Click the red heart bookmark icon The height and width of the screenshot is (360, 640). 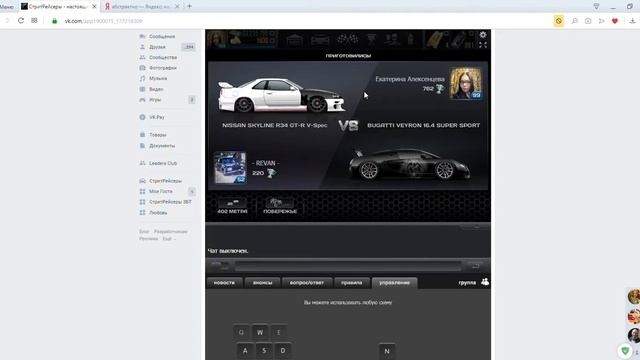click(615, 21)
